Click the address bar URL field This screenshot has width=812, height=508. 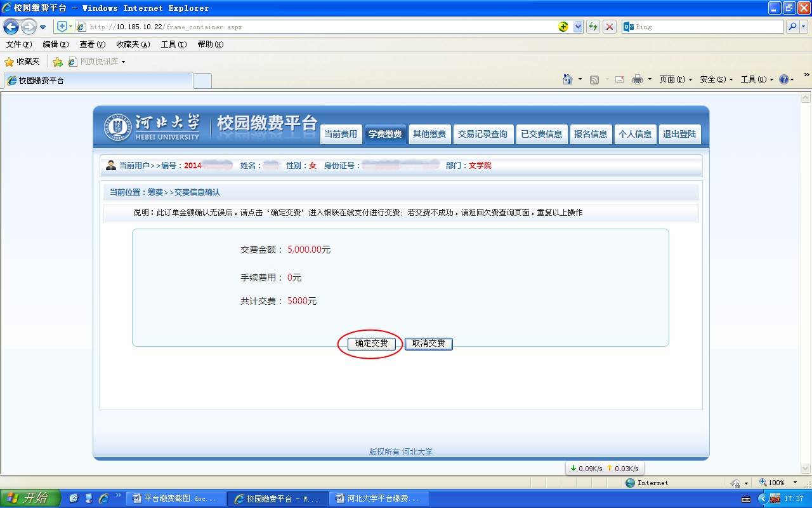(x=317, y=27)
